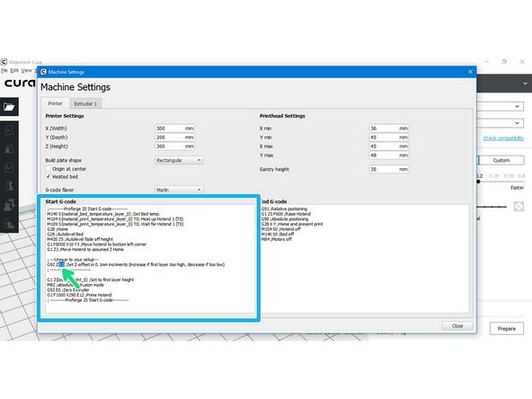Click the 'Printhead Settings' heading

pos(282,116)
